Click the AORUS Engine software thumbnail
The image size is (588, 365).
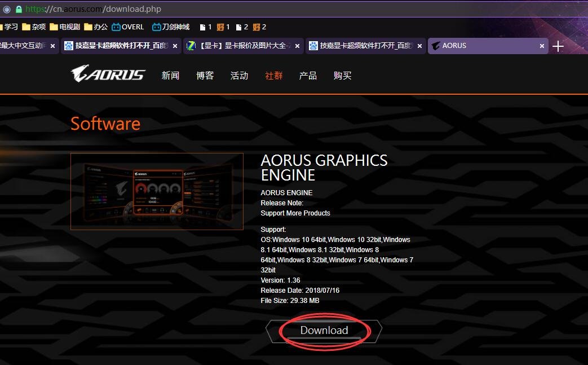click(157, 191)
